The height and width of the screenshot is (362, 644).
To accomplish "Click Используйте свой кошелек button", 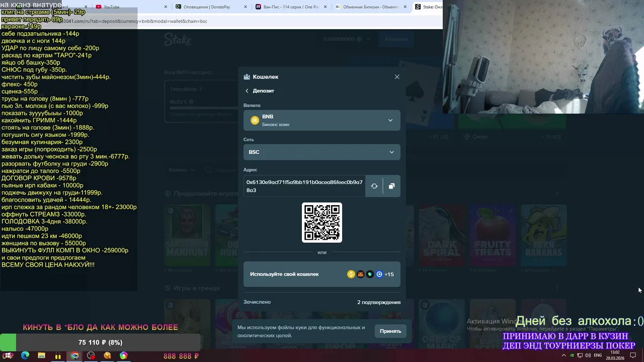I will [322, 274].
